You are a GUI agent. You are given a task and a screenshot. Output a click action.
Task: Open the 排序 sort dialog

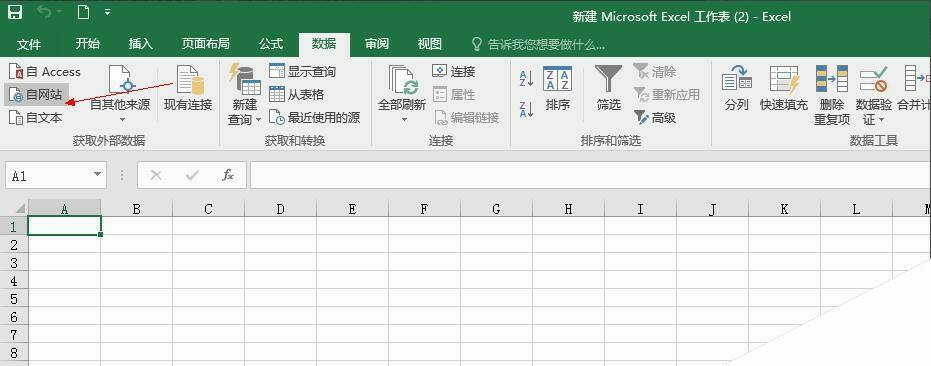(558, 88)
